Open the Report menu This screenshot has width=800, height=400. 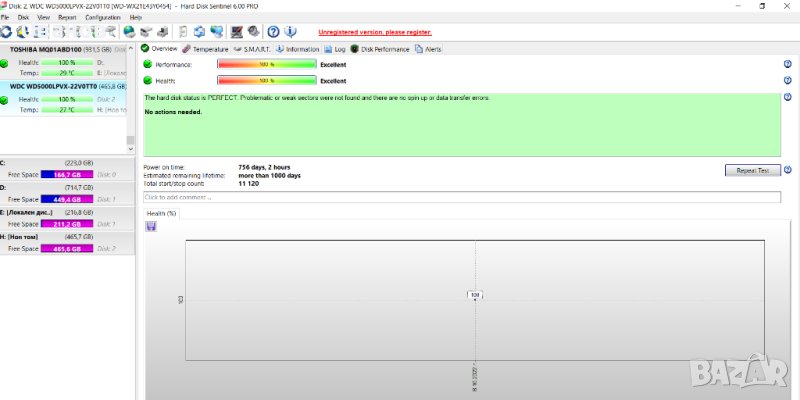[67, 18]
